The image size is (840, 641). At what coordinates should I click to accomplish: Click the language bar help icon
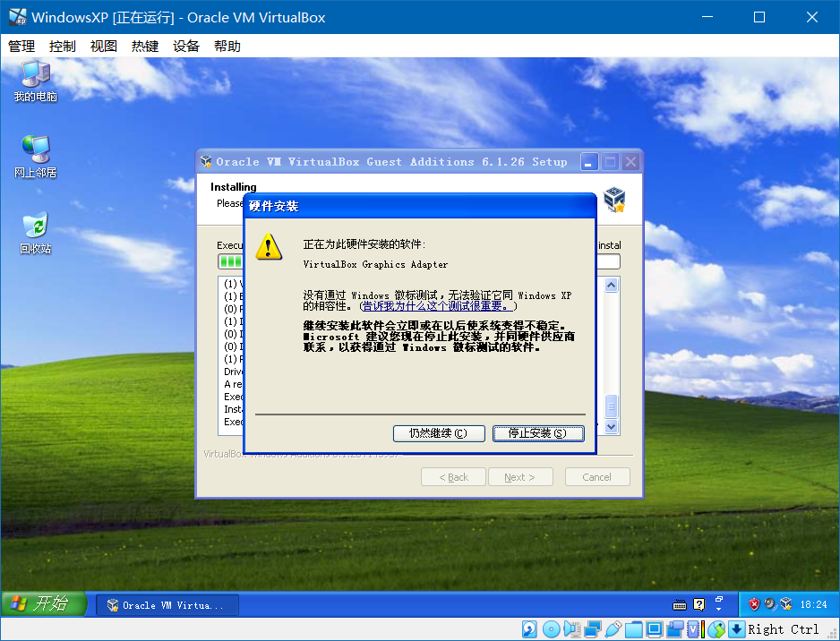tap(699, 604)
